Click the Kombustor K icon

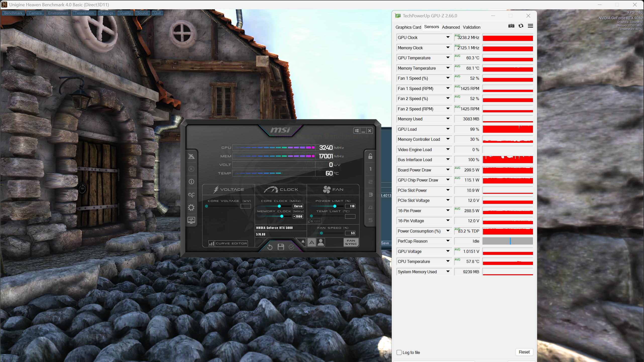(x=191, y=169)
